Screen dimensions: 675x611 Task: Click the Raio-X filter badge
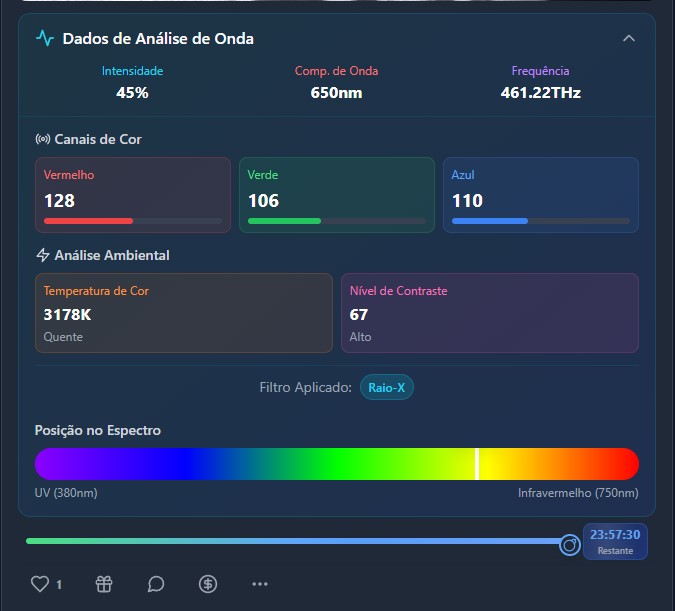click(x=387, y=387)
